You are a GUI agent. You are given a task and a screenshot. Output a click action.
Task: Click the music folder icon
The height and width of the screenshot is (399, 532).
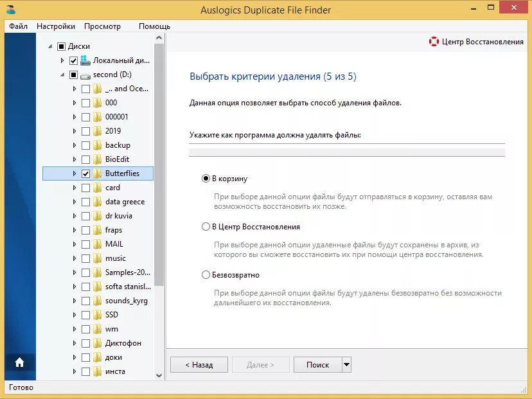(x=97, y=258)
